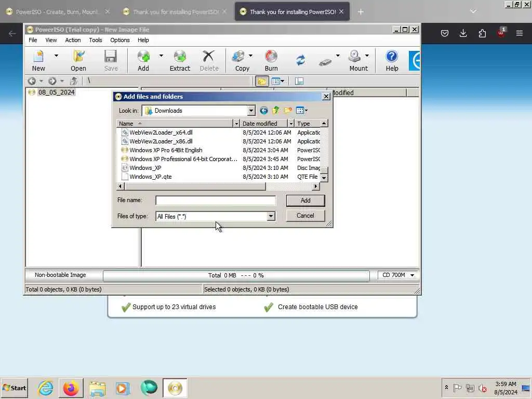The height and width of the screenshot is (399, 532).
Task: Open the Help menu
Action: (x=143, y=40)
